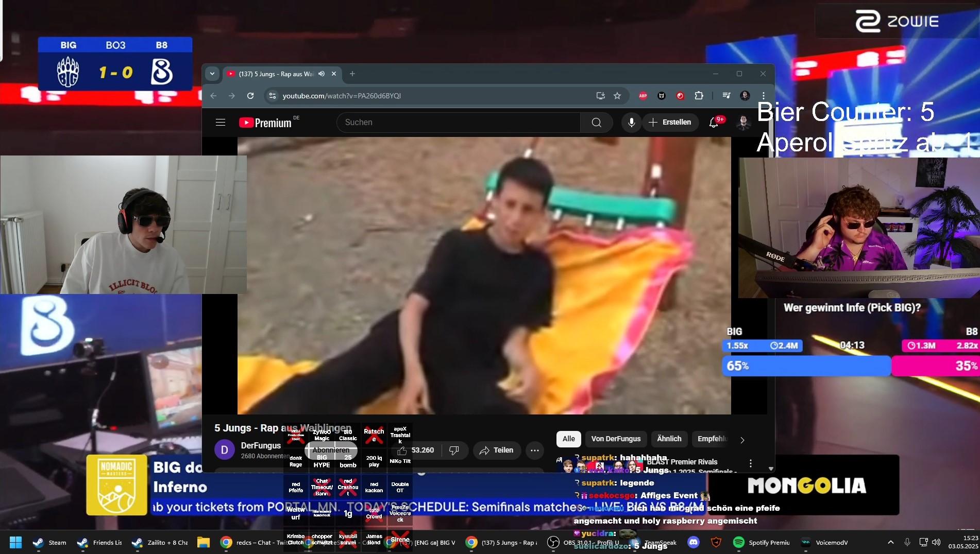
Task: Open the YouTube hamburger guide menu
Action: [221, 123]
